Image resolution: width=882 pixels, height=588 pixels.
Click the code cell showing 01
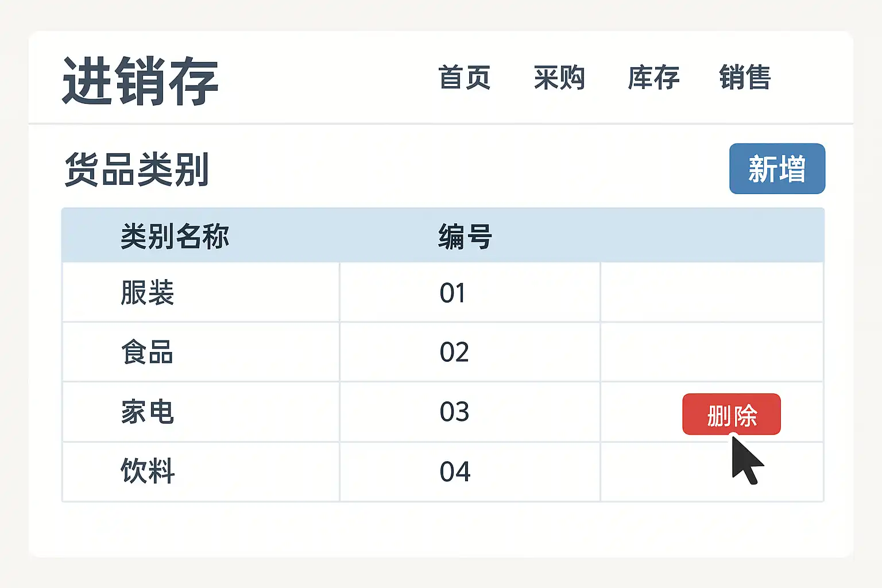tap(453, 293)
